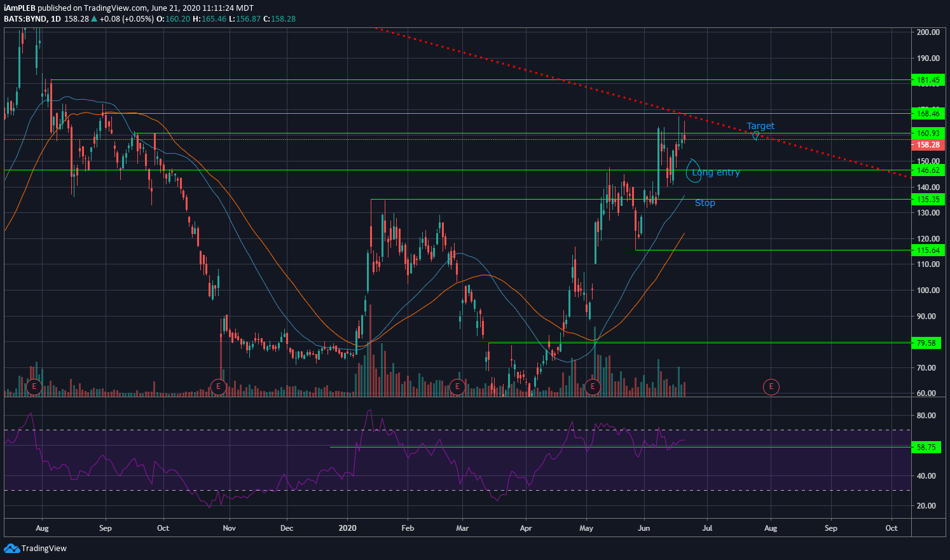
Task: Click the Nov label on time axis
Action: [x=230, y=528]
